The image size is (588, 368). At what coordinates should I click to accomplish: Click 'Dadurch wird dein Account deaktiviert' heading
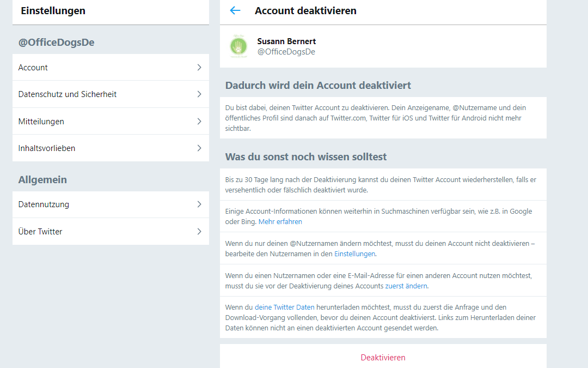tap(318, 85)
